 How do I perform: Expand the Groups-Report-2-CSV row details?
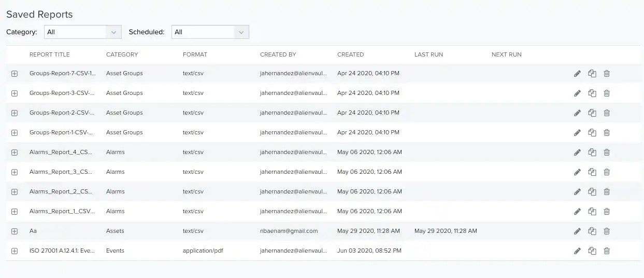(15, 113)
